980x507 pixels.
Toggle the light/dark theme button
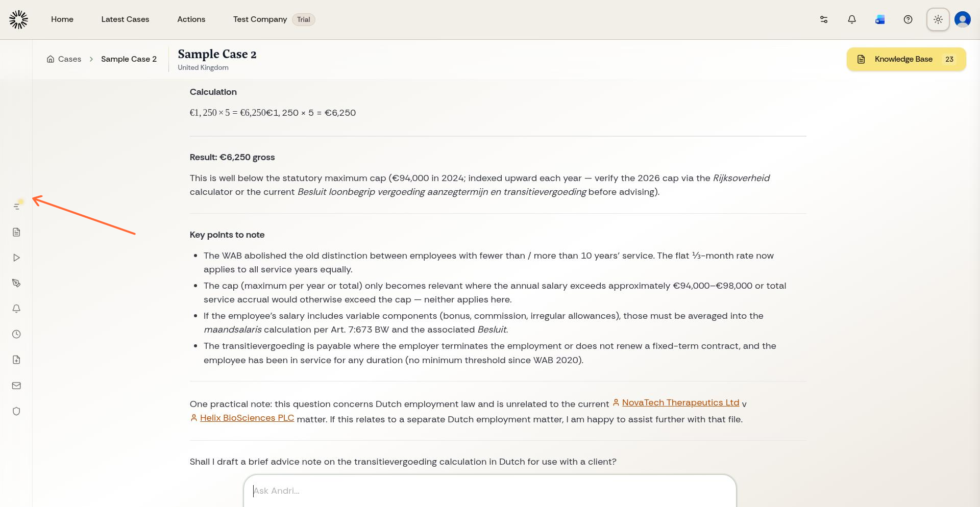(938, 19)
